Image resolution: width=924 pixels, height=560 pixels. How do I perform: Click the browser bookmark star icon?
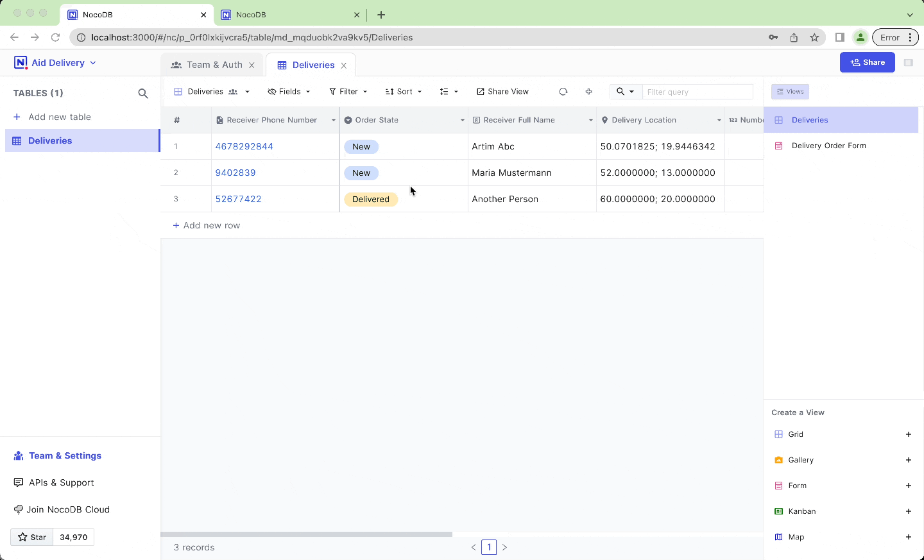tap(814, 37)
